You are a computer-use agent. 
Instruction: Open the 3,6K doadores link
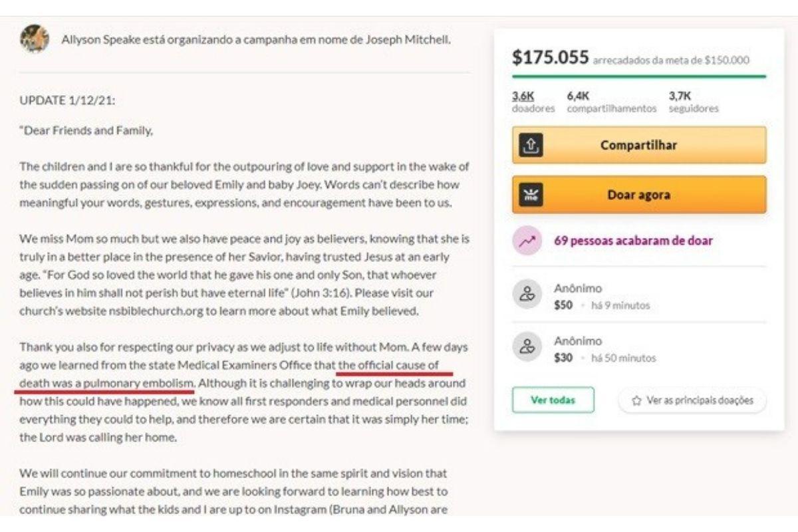click(523, 96)
